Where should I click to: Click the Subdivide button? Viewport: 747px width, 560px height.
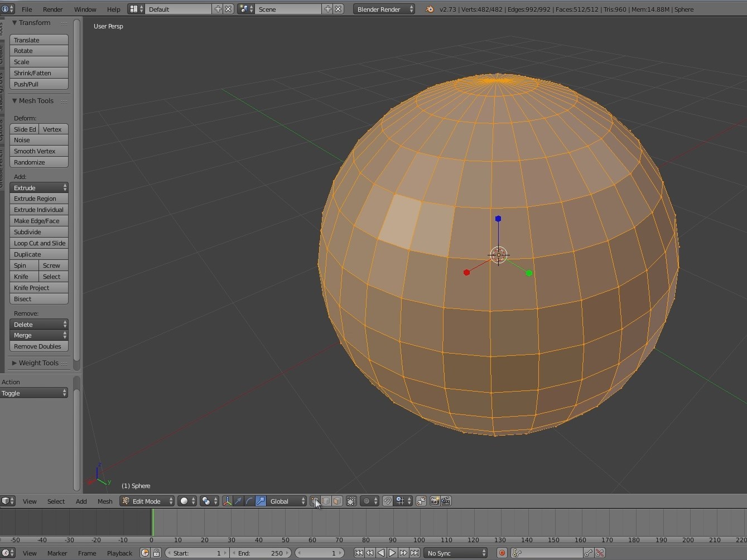[x=39, y=232]
